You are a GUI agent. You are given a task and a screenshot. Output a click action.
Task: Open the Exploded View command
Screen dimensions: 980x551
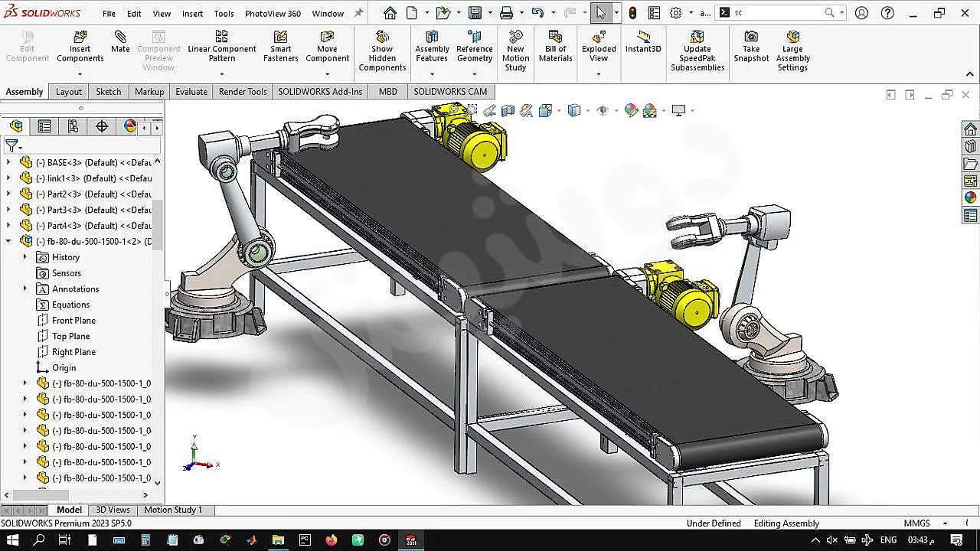(x=599, y=47)
